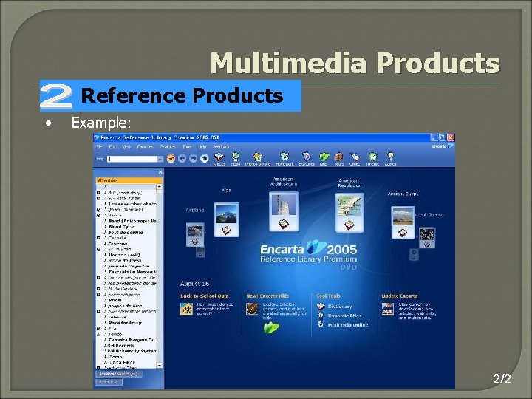Open the Features menu
The width and height of the screenshot is (532, 399).
(x=168, y=147)
